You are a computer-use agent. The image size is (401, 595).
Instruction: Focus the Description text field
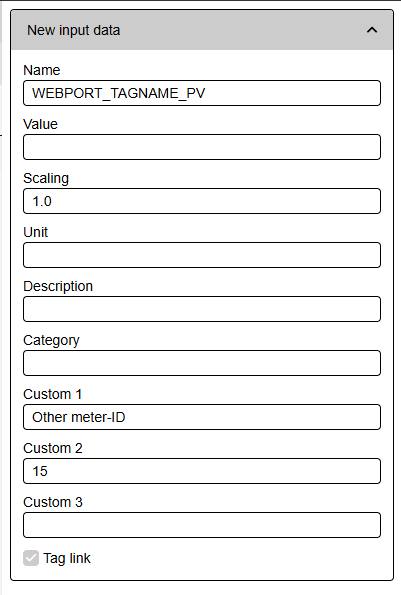click(x=202, y=309)
